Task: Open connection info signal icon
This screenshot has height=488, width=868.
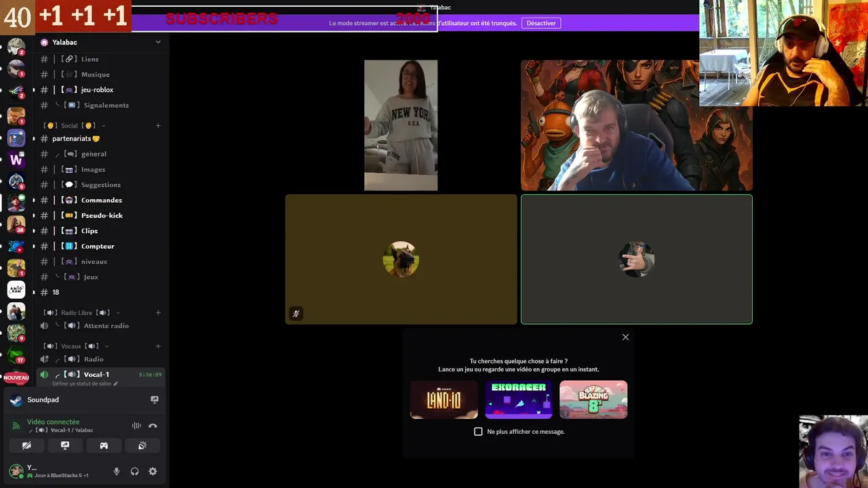Action: coord(16,426)
